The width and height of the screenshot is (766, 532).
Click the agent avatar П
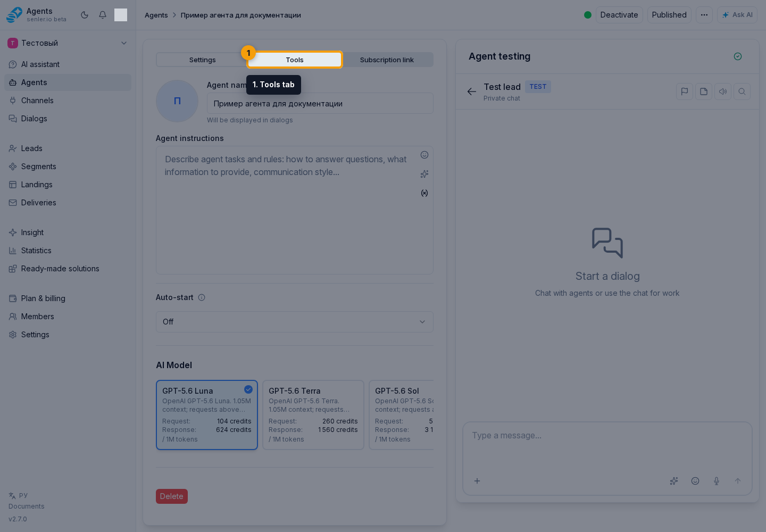(x=177, y=101)
